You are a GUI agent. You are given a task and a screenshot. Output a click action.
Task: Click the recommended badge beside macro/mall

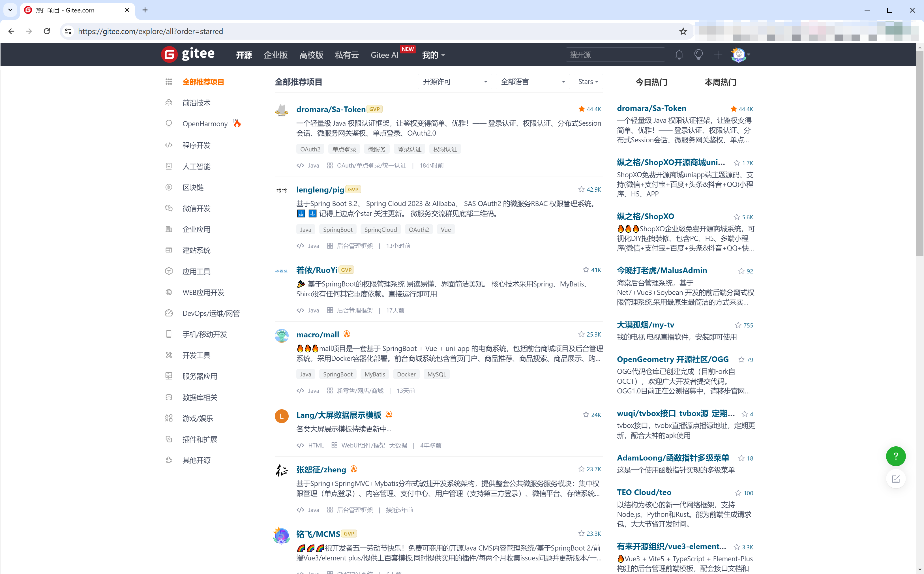346,334
